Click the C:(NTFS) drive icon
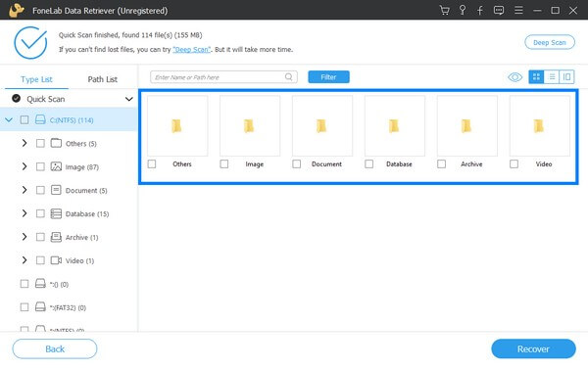 pyautogui.click(x=40, y=119)
